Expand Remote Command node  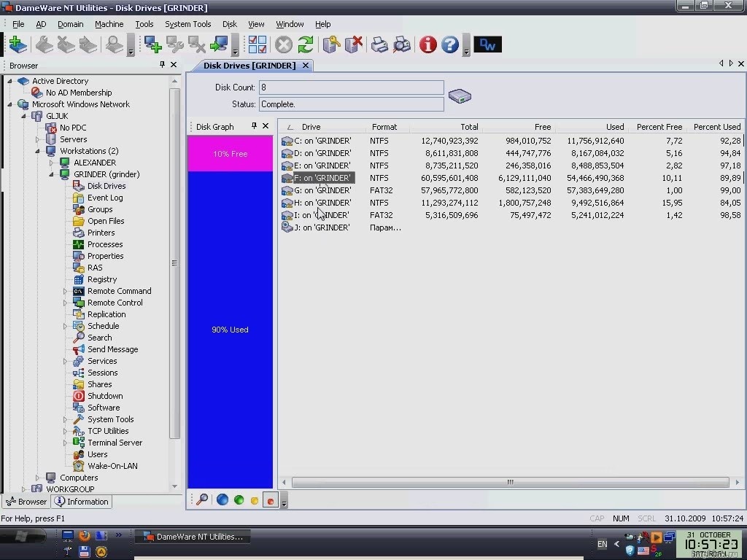click(x=65, y=291)
